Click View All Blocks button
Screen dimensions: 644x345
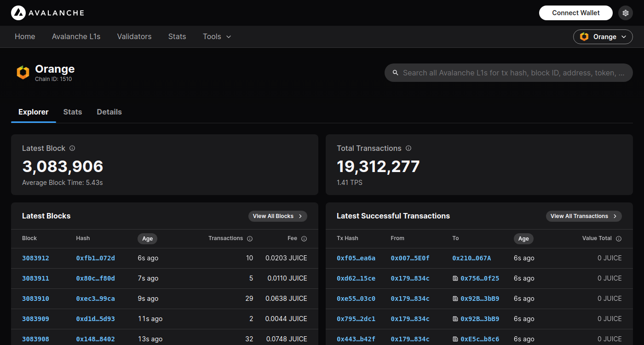277,216
